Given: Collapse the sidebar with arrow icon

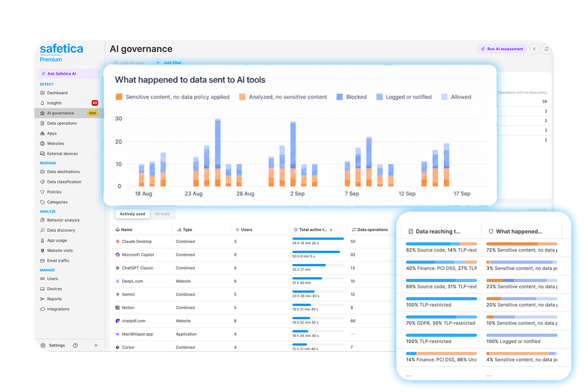Looking at the screenshot, I should 96,345.
